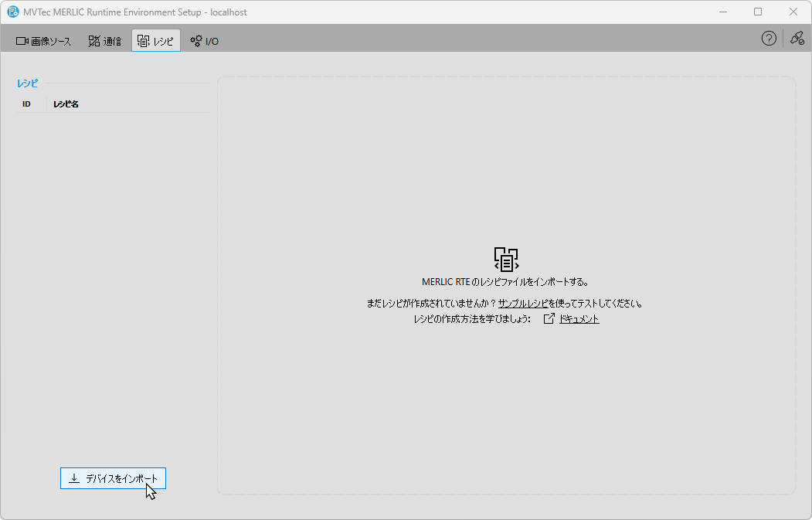812x520 pixels.
Task: Go to the 画像ソース tab
Action: (43, 41)
